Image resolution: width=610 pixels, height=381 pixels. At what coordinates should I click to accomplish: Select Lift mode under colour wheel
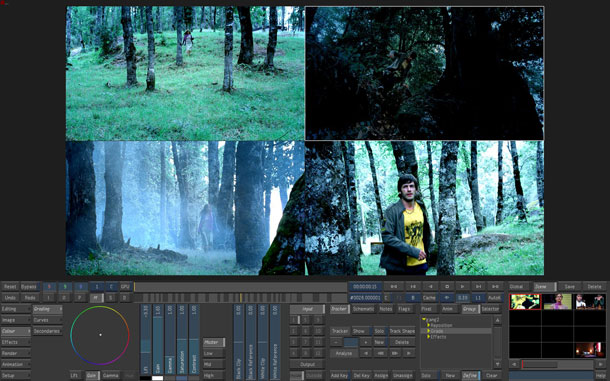pyautogui.click(x=75, y=376)
